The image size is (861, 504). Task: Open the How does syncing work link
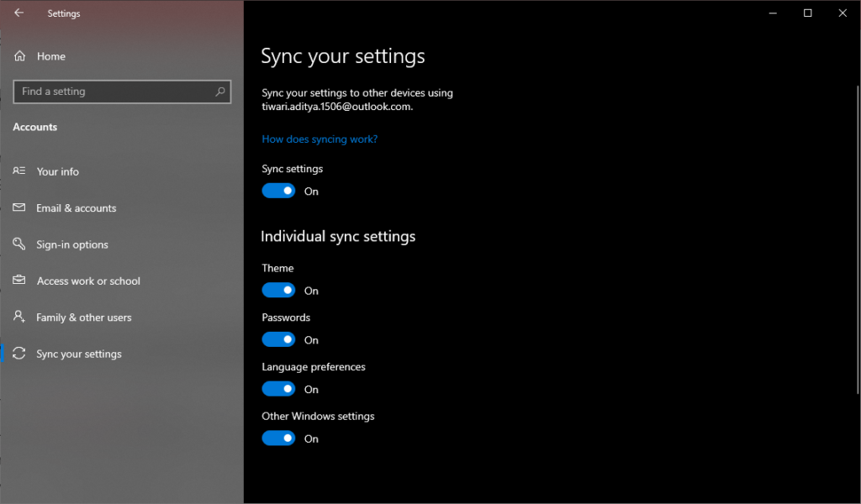point(320,139)
